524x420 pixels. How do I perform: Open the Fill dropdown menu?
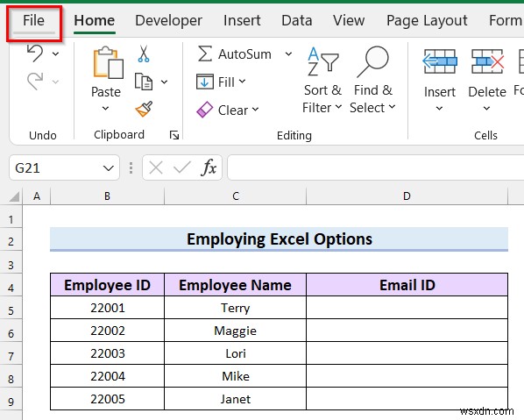pos(221,82)
